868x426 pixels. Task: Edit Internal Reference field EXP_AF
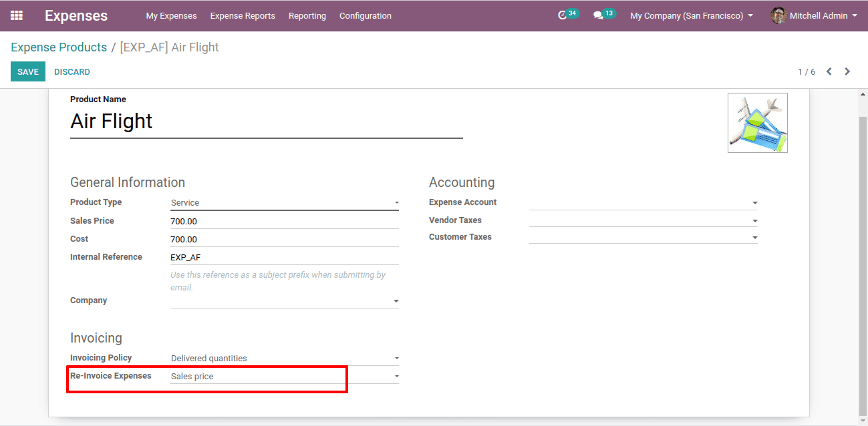point(285,257)
